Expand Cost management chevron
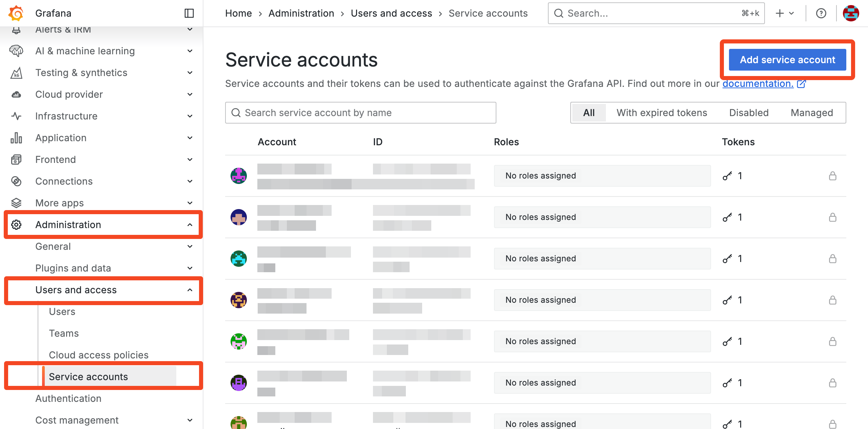 point(190,420)
